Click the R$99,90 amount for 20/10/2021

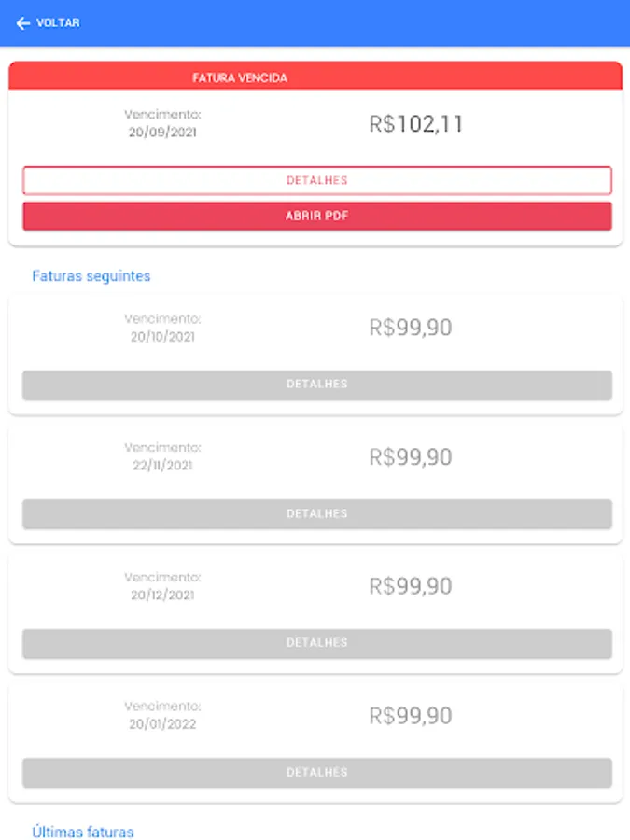click(411, 328)
